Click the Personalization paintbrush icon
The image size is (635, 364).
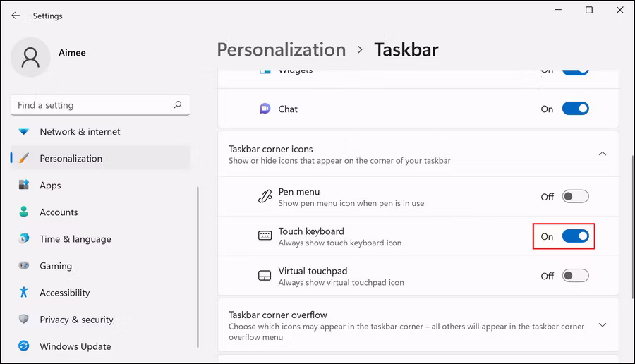click(24, 158)
